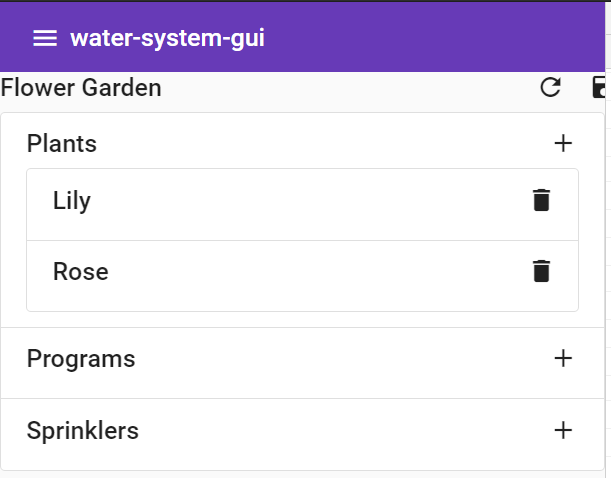Delete the Rose plant
Image resolution: width=611 pixels, height=478 pixels.
541,271
